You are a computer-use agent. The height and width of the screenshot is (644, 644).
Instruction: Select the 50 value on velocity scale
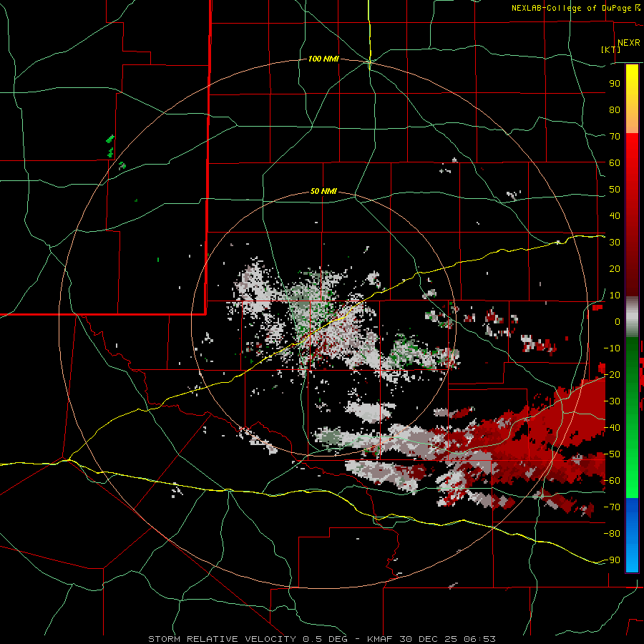pyautogui.click(x=615, y=190)
